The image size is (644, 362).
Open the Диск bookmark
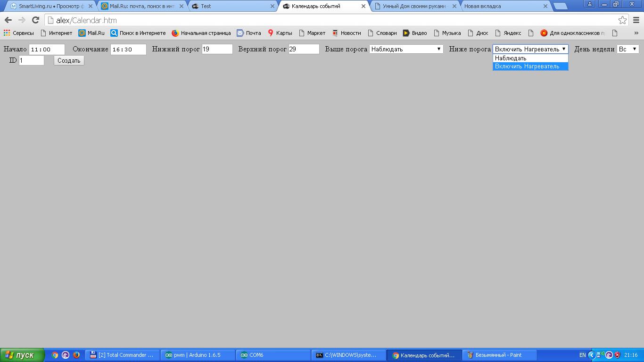[x=478, y=33]
